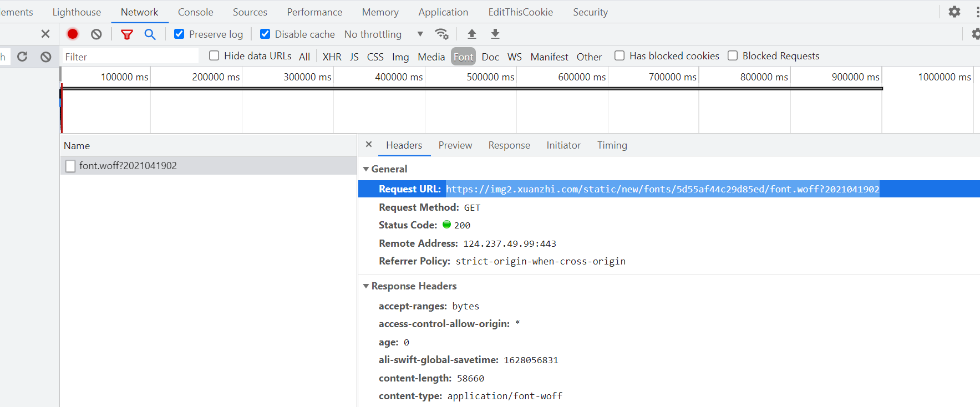
Task: Close the left side panel X
Action: tap(45, 34)
